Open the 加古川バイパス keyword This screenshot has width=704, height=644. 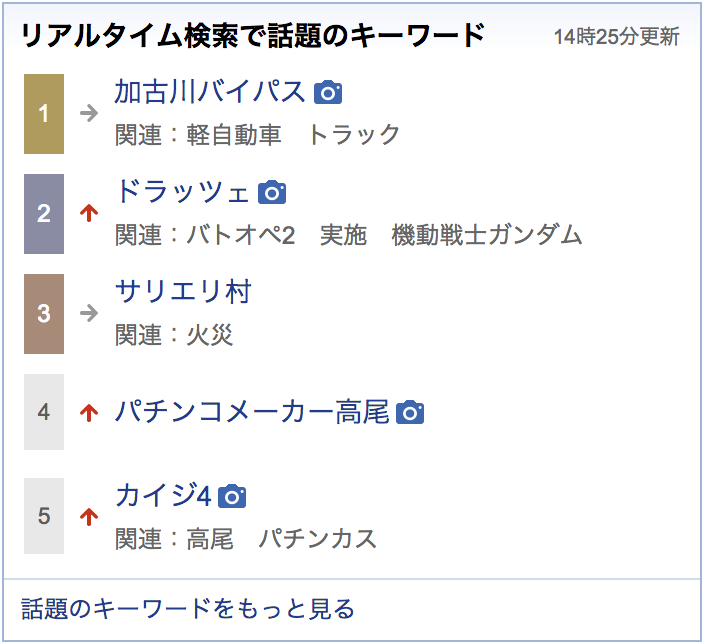click(210, 92)
